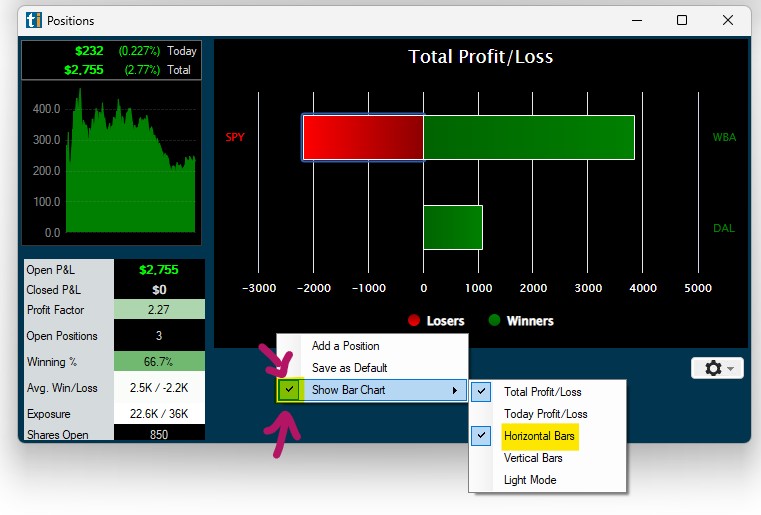Click the red SPY loser bar

coord(362,137)
